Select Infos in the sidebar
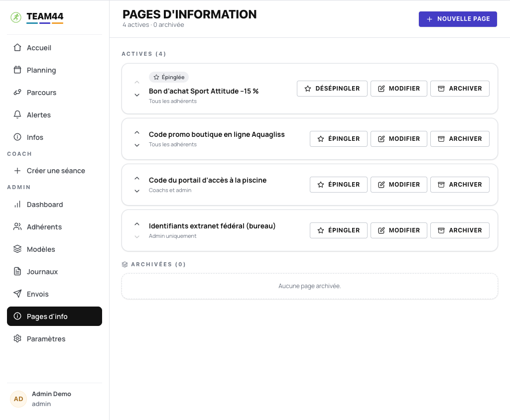510x420 pixels. click(54, 137)
